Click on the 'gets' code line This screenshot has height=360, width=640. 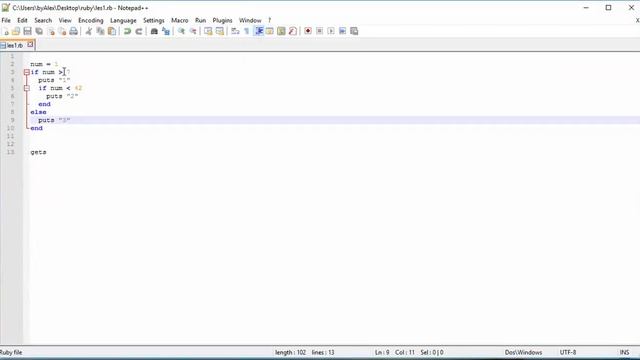[x=38, y=152]
